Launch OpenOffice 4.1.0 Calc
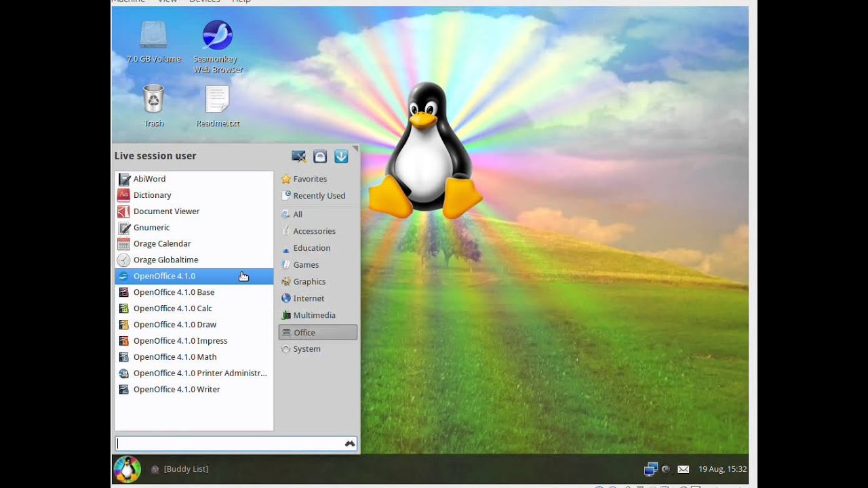868x488 pixels. [194, 308]
